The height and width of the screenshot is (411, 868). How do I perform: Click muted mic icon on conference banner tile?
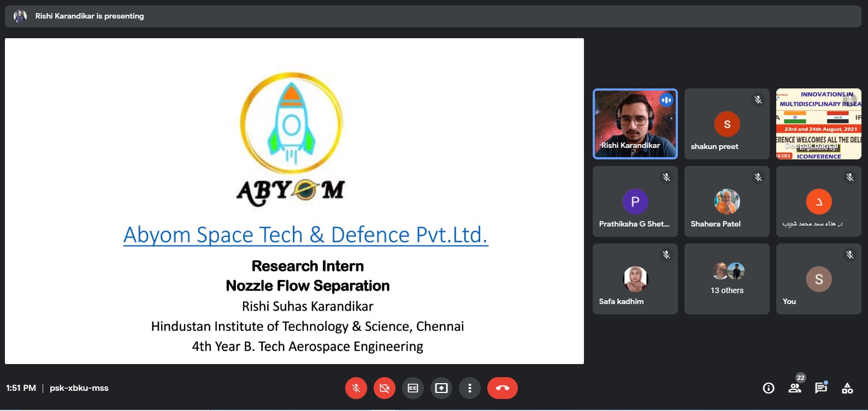click(850, 100)
